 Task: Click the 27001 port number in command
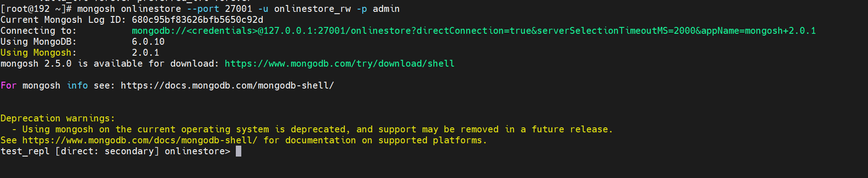tap(238, 9)
